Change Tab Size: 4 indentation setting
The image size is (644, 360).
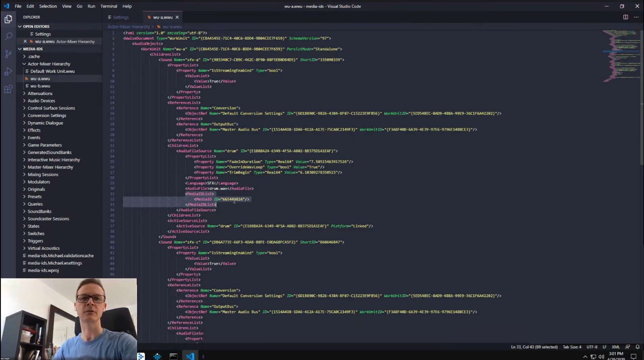coord(572,347)
